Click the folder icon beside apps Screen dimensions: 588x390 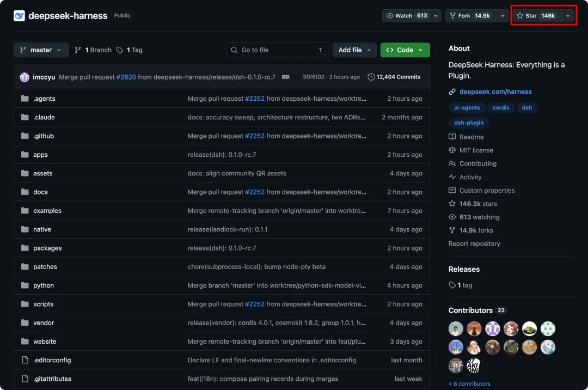click(x=24, y=155)
